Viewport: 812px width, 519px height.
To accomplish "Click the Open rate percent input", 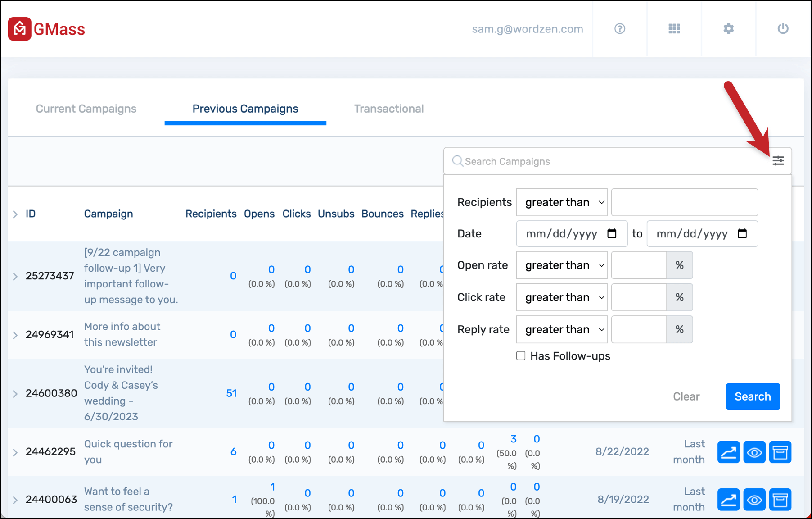I will (x=639, y=265).
